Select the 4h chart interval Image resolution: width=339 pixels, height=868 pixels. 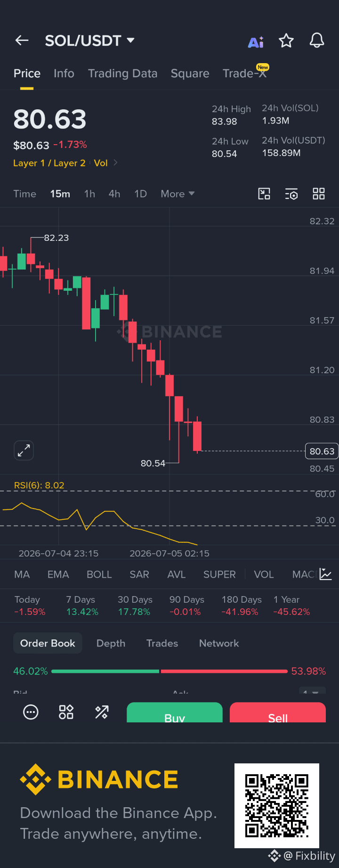[x=114, y=194]
